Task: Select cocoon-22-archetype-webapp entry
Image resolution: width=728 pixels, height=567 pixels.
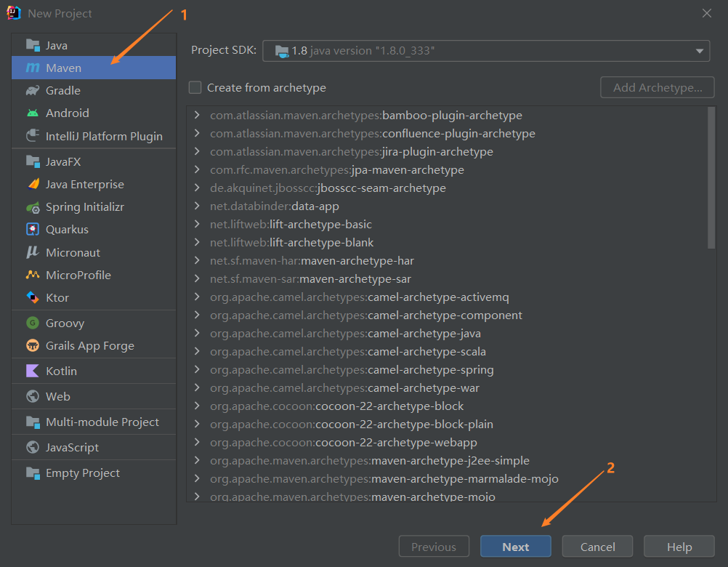Action: (344, 443)
